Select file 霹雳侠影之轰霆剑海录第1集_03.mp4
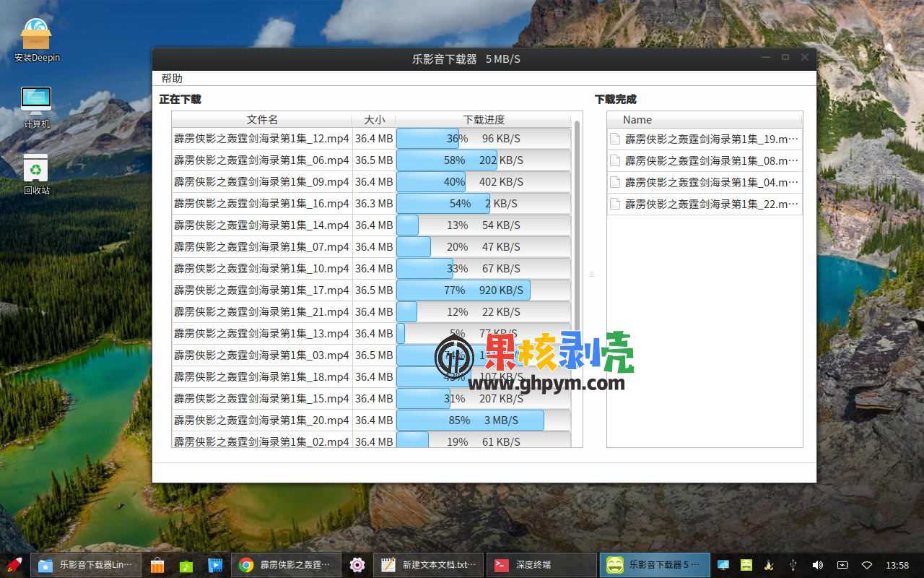The width and height of the screenshot is (924, 578). [261, 355]
